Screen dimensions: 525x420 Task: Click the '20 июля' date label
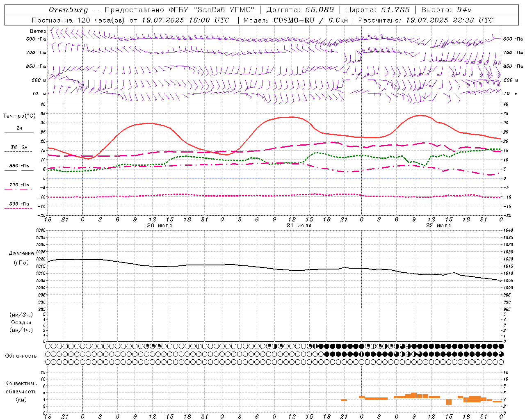(x=160, y=226)
